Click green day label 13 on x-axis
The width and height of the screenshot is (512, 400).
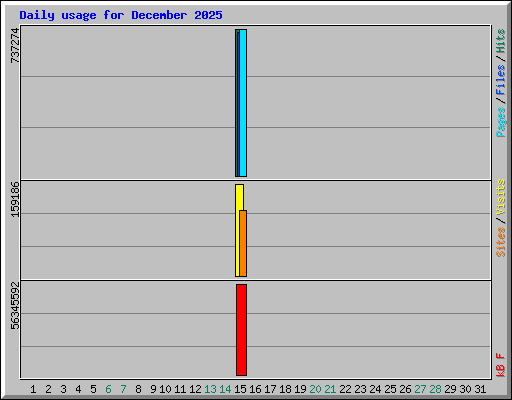point(210,389)
